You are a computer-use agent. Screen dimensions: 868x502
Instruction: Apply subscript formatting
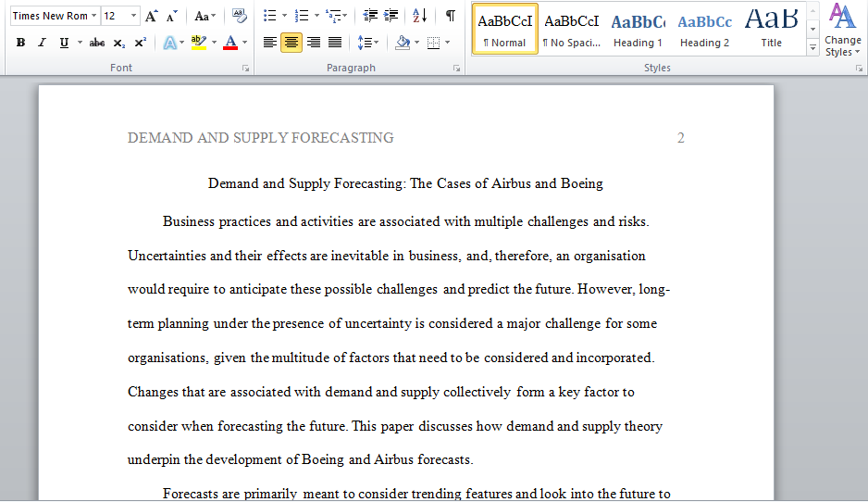[119, 43]
